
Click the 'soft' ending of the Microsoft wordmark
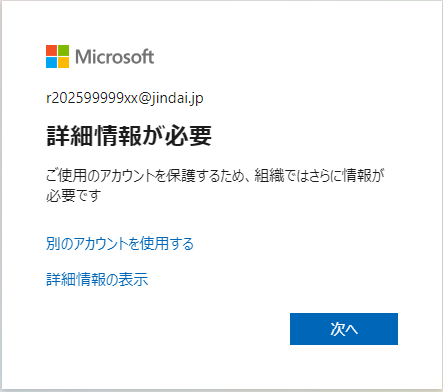tap(139, 57)
